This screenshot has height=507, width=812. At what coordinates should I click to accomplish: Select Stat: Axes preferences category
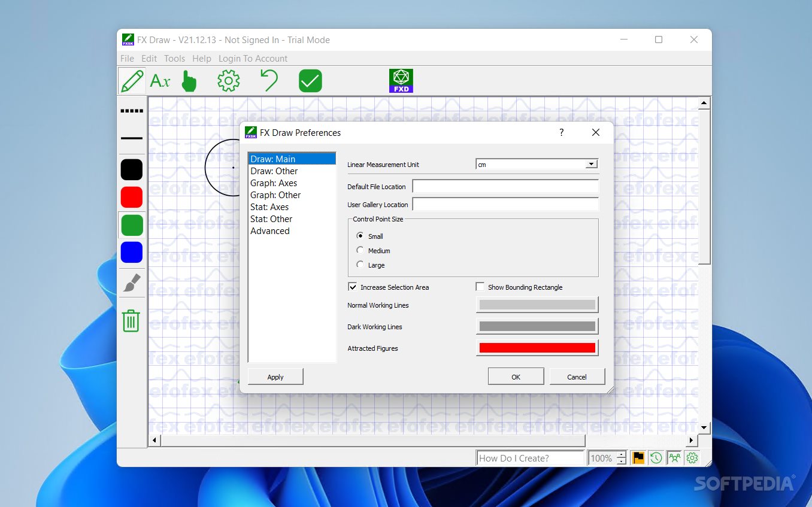tap(292, 207)
